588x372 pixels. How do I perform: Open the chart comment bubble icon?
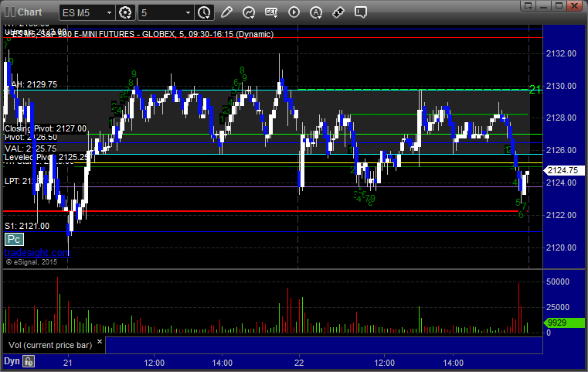[361, 12]
